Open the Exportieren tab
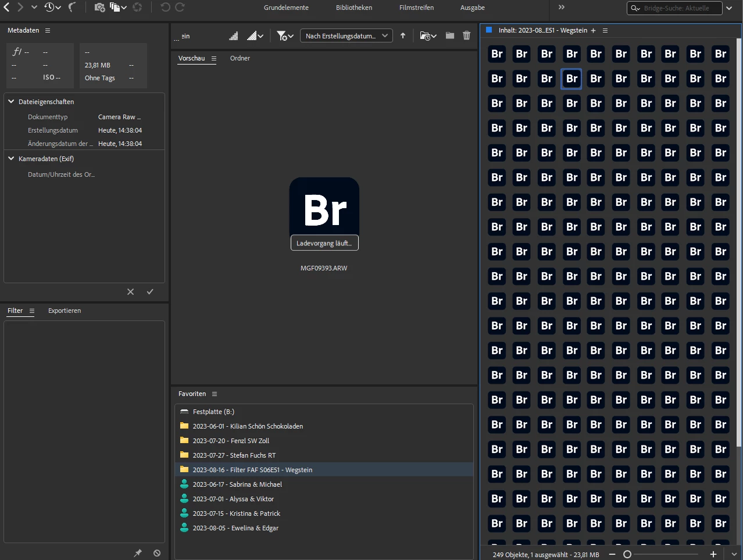 (65, 311)
